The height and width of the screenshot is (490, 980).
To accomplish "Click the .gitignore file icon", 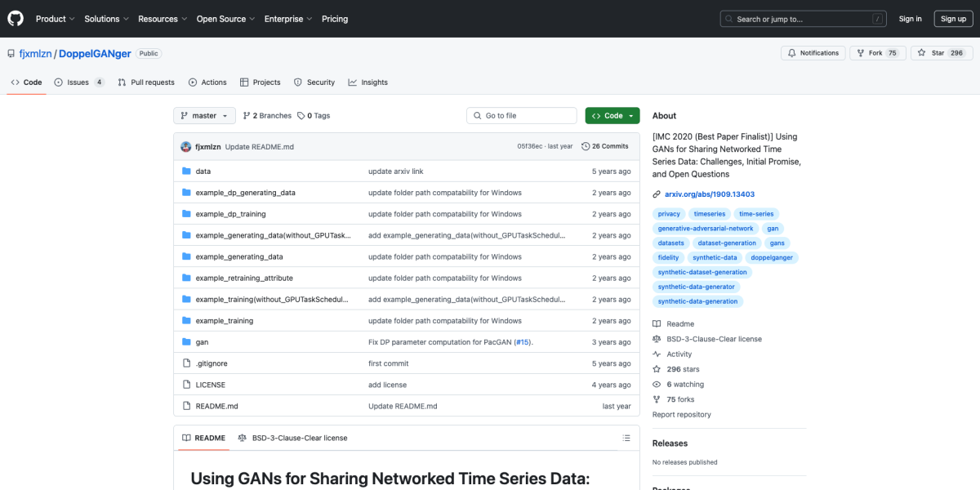I will pos(186,363).
